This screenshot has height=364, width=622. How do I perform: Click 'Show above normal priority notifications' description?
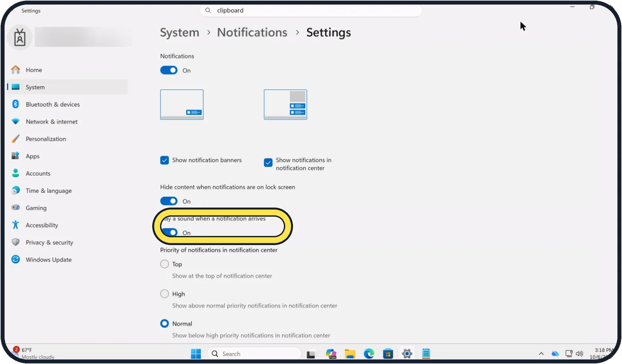255,305
